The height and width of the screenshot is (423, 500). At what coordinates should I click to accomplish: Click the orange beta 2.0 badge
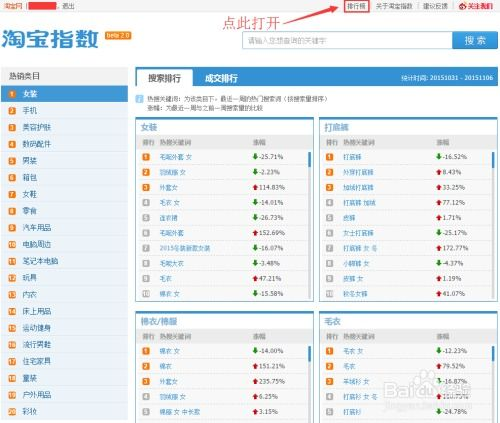click(118, 35)
